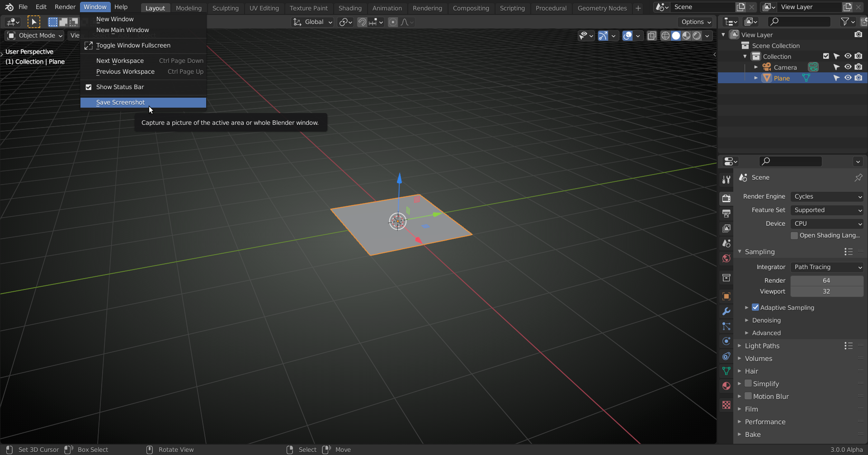
Task: Toggle viewport gizmos
Action: [x=603, y=36]
